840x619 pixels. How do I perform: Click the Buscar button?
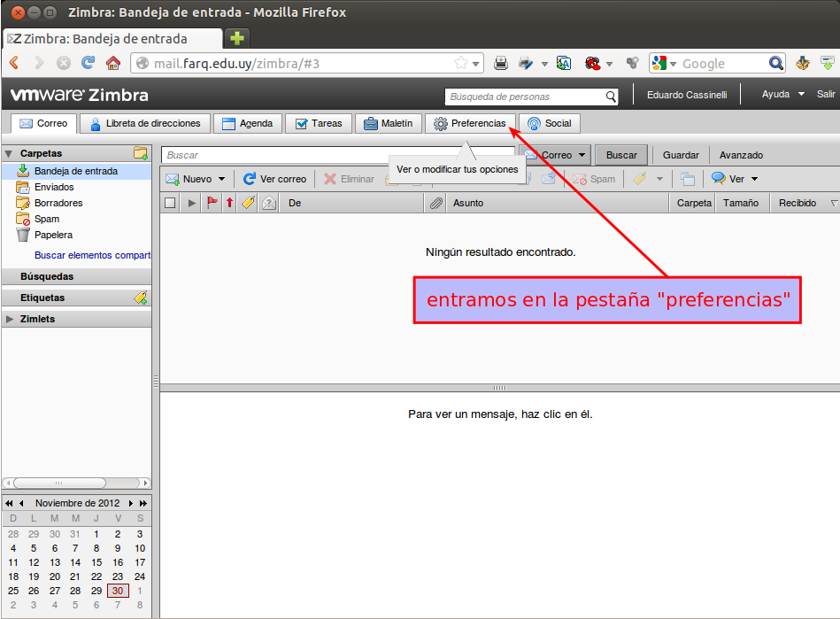click(621, 155)
